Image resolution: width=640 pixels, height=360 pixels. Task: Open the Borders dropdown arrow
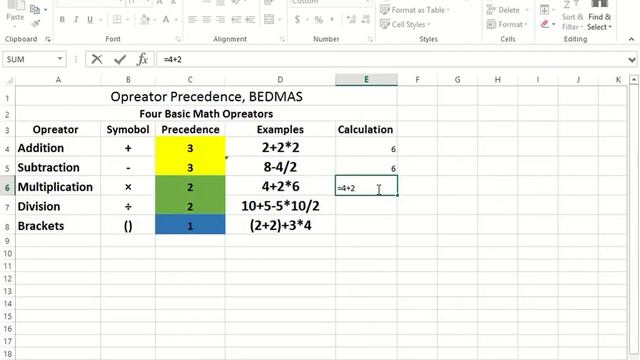pyautogui.click(x=127, y=20)
